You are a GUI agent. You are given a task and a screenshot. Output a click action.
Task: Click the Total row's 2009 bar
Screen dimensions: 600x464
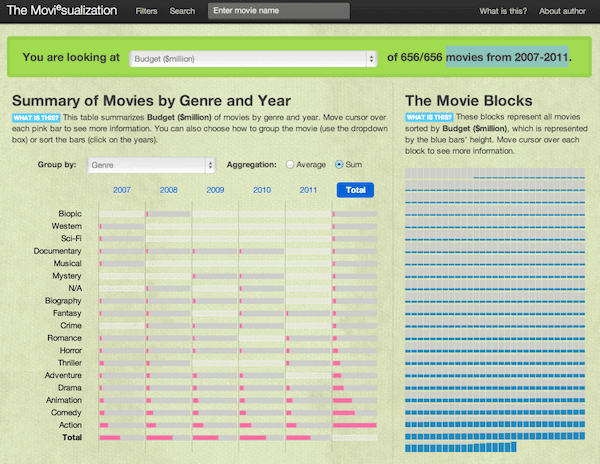(205, 438)
